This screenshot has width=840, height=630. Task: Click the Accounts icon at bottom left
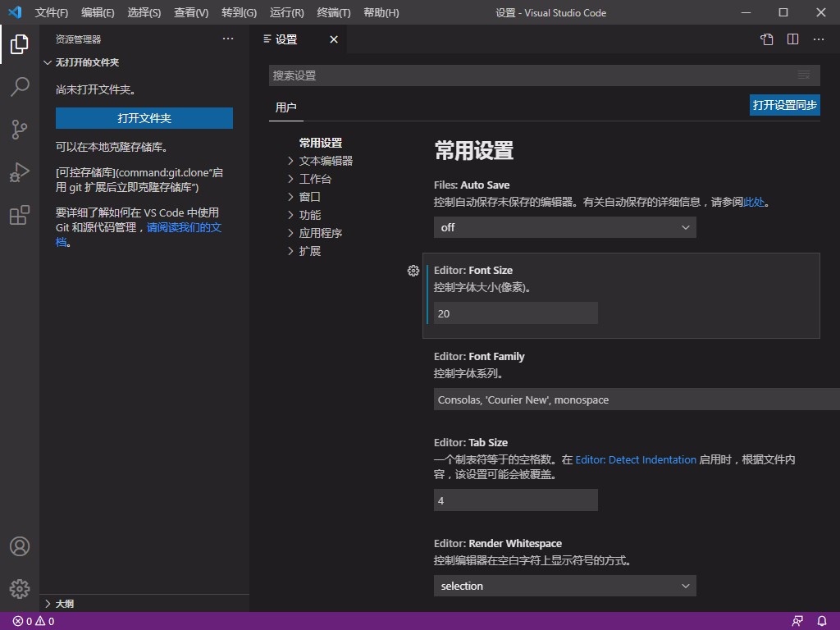[x=19, y=546]
